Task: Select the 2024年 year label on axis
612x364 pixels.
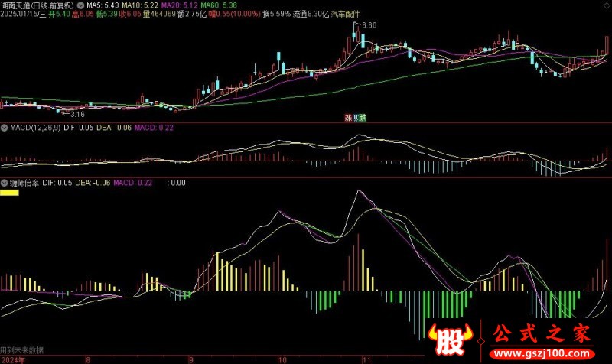Action: 13,359
